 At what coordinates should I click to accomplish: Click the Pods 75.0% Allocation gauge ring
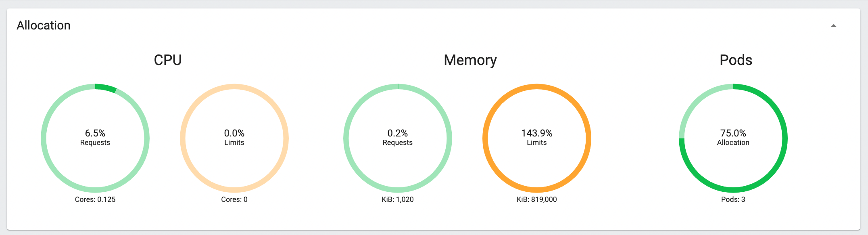733,138
